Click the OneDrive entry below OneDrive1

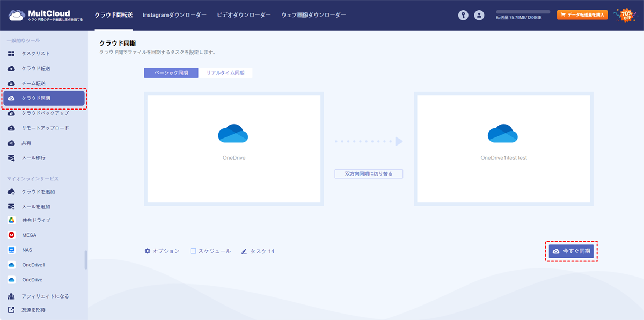tap(32, 280)
